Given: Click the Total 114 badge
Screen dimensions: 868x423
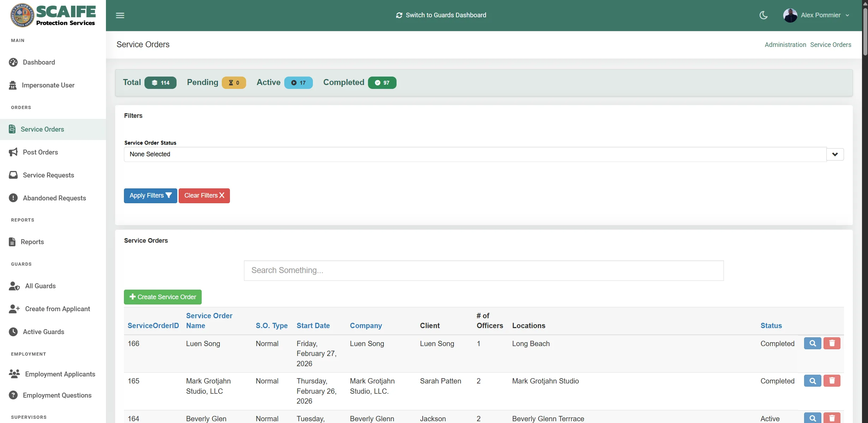Looking at the screenshot, I should pos(160,83).
